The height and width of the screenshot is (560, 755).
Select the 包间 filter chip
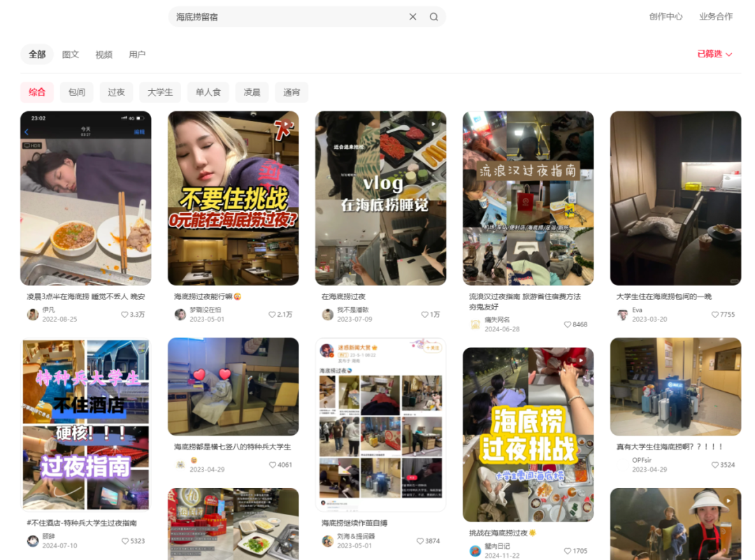(x=77, y=92)
